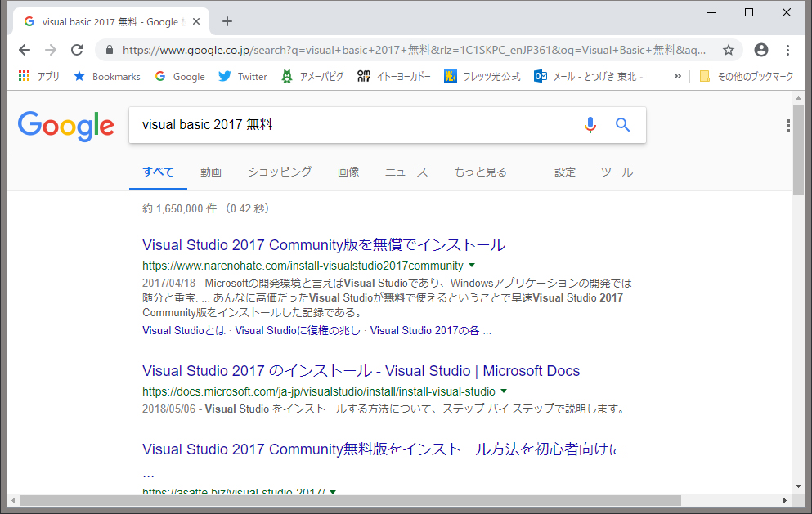Open the Google page options dots
The height and width of the screenshot is (514, 812).
pos(787,126)
